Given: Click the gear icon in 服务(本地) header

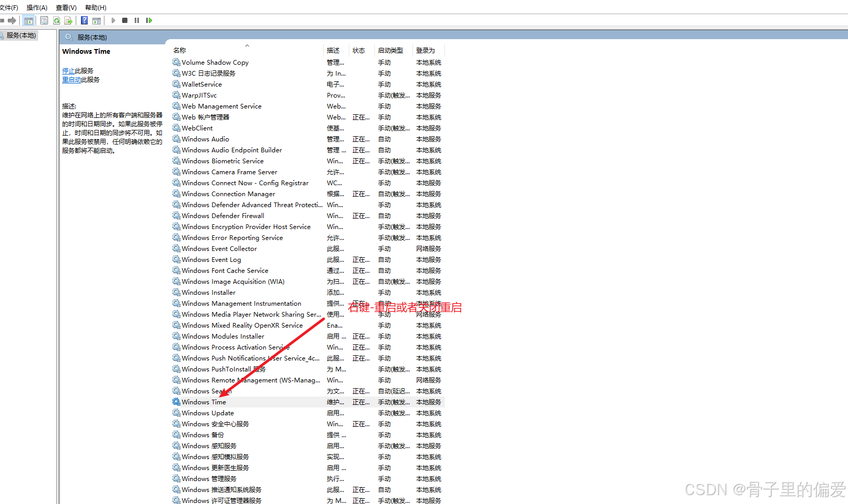Looking at the screenshot, I should tap(69, 37).
